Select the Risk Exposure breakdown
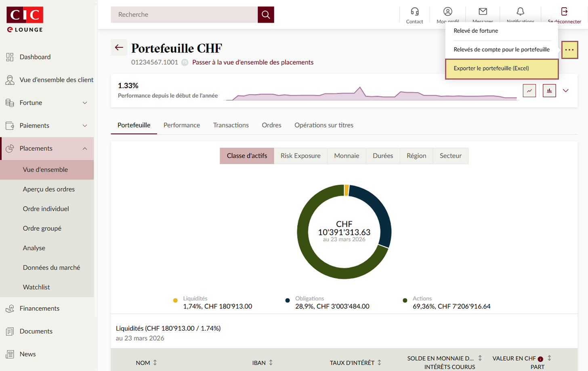This screenshot has width=588, height=371. coord(300,156)
